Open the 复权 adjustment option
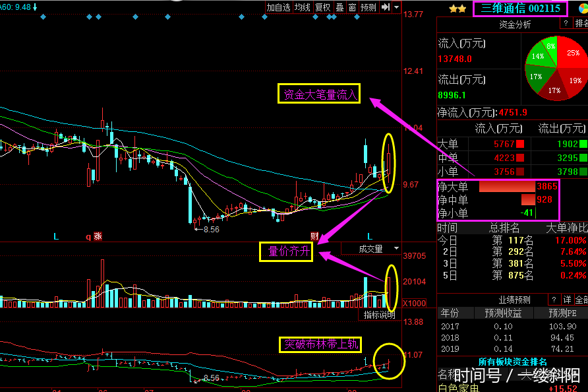 [322, 7]
